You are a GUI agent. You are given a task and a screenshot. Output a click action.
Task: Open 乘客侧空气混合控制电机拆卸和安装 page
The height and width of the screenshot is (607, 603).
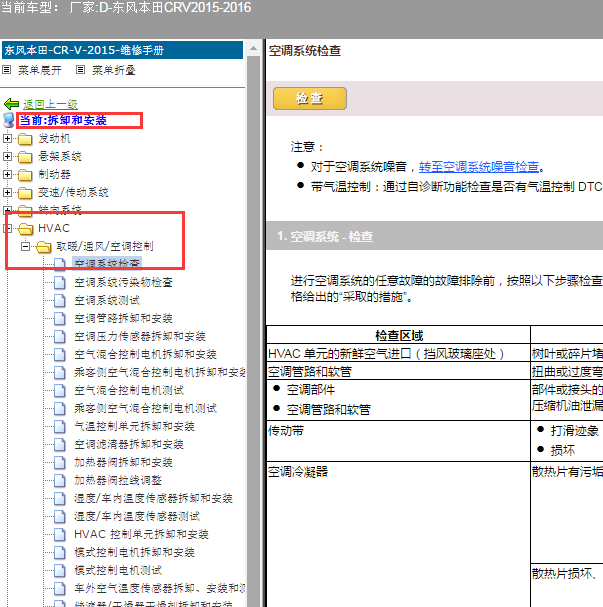[159, 372]
